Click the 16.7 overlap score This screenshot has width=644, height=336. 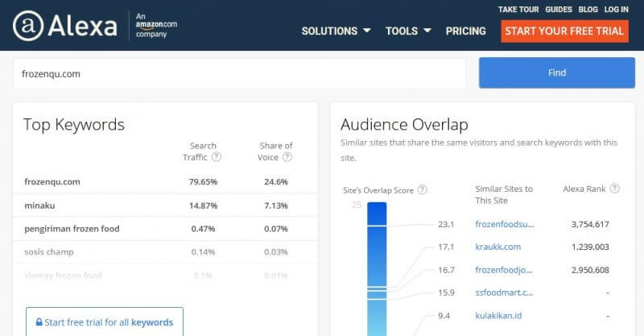(446, 270)
